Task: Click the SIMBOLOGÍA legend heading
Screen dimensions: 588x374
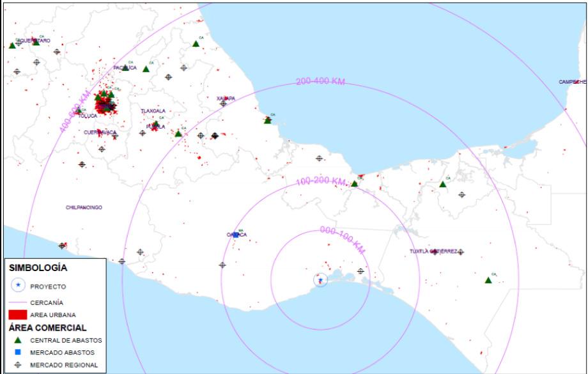Action: point(38,268)
